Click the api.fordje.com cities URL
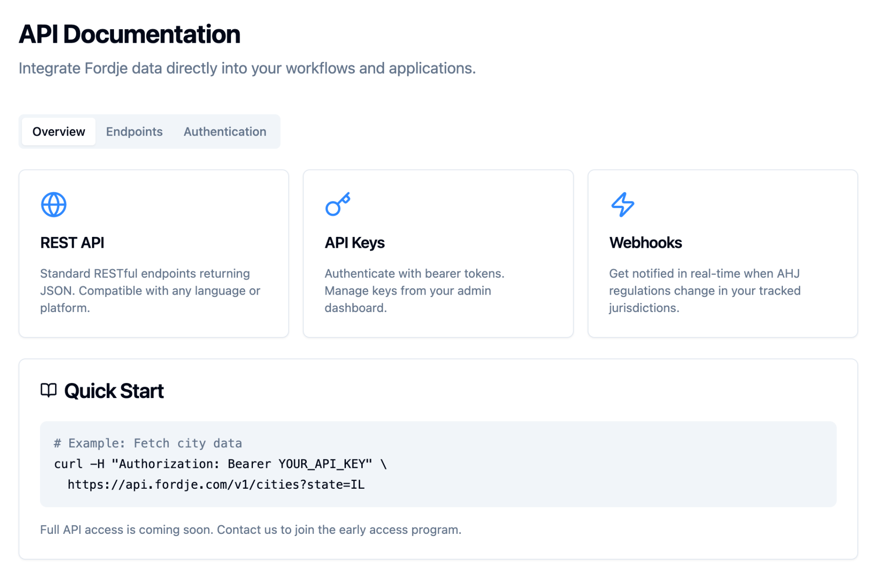The width and height of the screenshot is (875, 588). point(216,484)
